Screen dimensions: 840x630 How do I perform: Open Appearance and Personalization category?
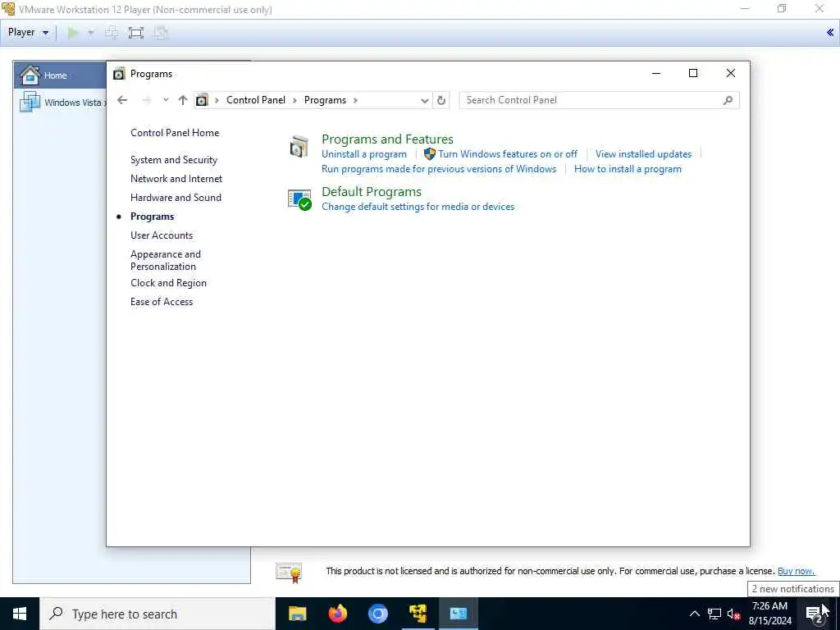click(166, 260)
